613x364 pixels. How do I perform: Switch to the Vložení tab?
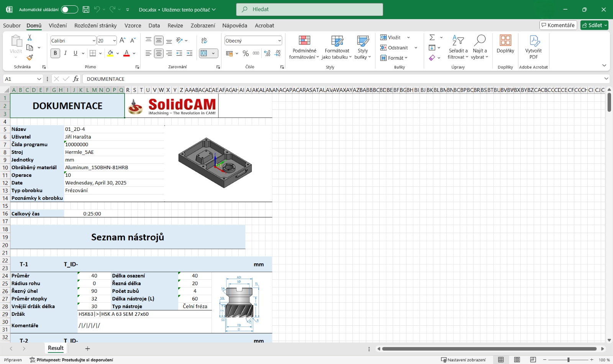point(58,25)
